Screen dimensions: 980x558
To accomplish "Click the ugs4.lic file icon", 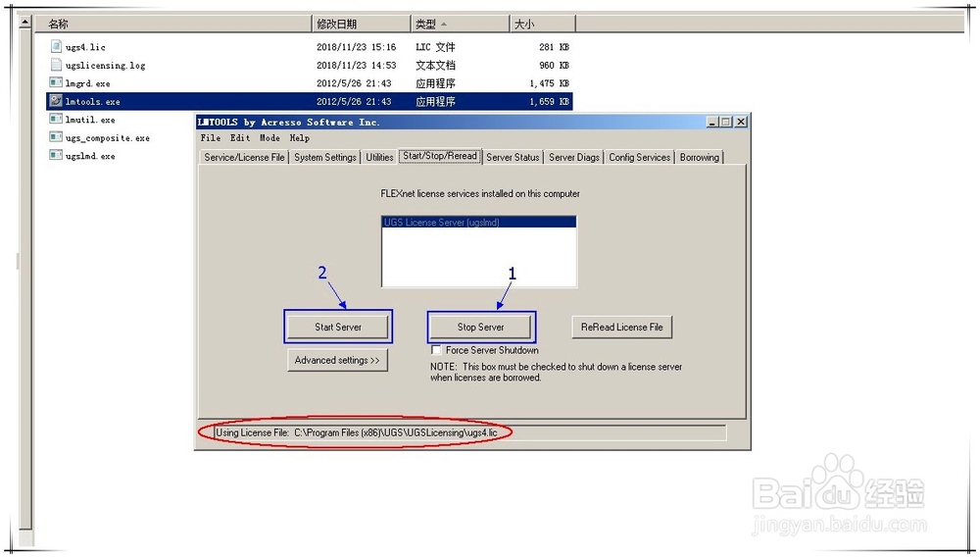I will [x=56, y=46].
